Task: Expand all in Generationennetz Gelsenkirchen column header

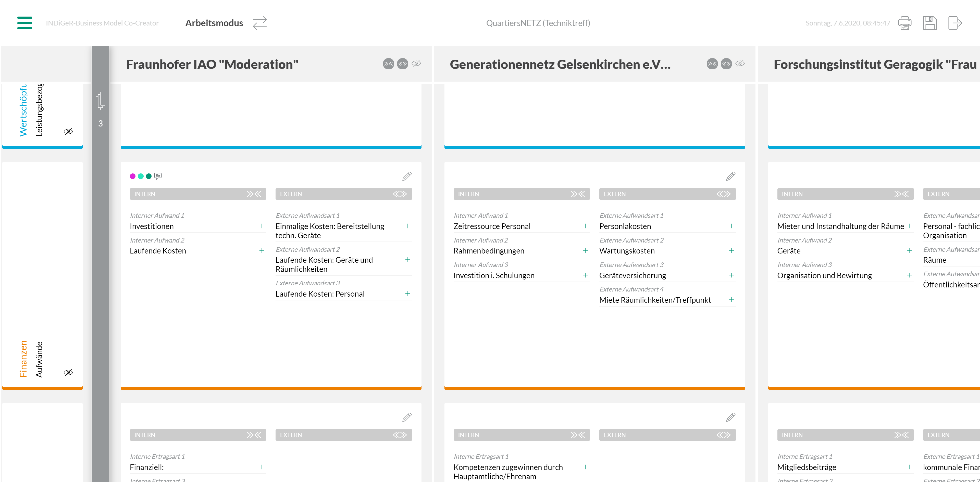Action: click(x=726, y=64)
